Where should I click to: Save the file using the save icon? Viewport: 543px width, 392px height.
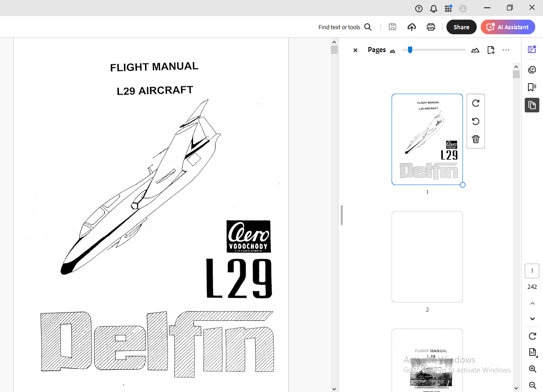tap(392, 27)
